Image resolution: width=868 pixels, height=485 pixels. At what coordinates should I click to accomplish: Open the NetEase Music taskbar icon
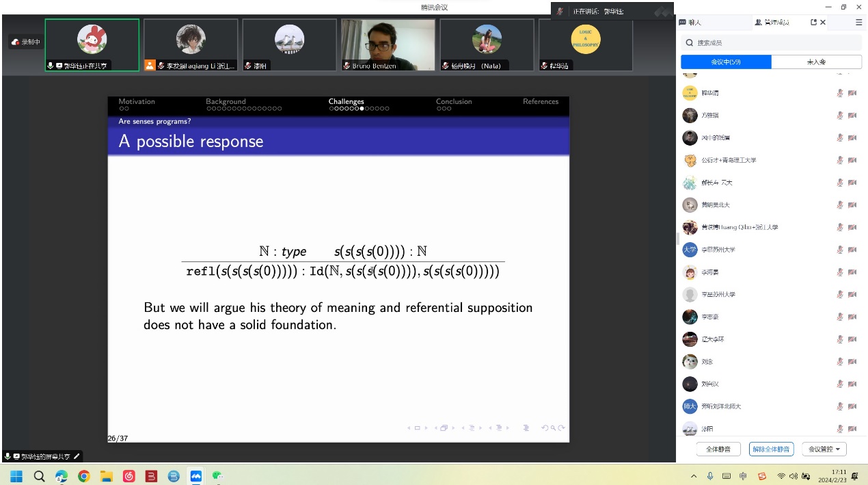[x=129, y=476]
